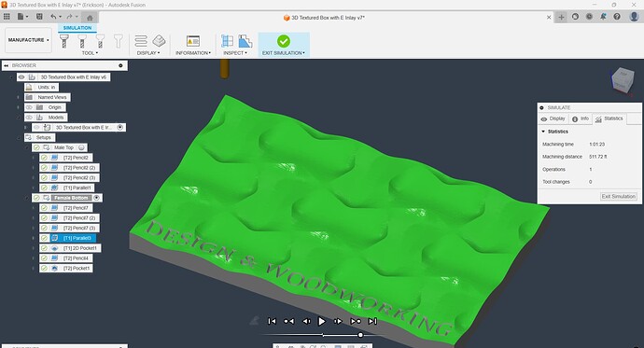Screen dimensions: 644x348
Task: Click the simulation timeline slider handle
Action: click(360, 335)
